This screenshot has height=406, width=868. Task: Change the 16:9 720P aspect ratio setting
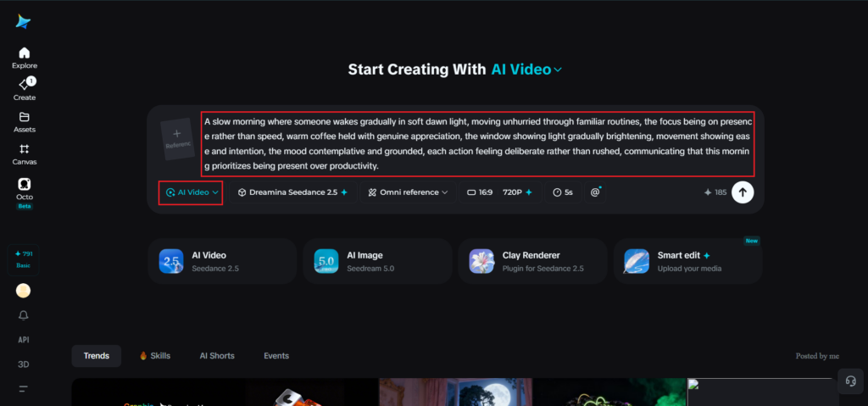click(500, 192)
